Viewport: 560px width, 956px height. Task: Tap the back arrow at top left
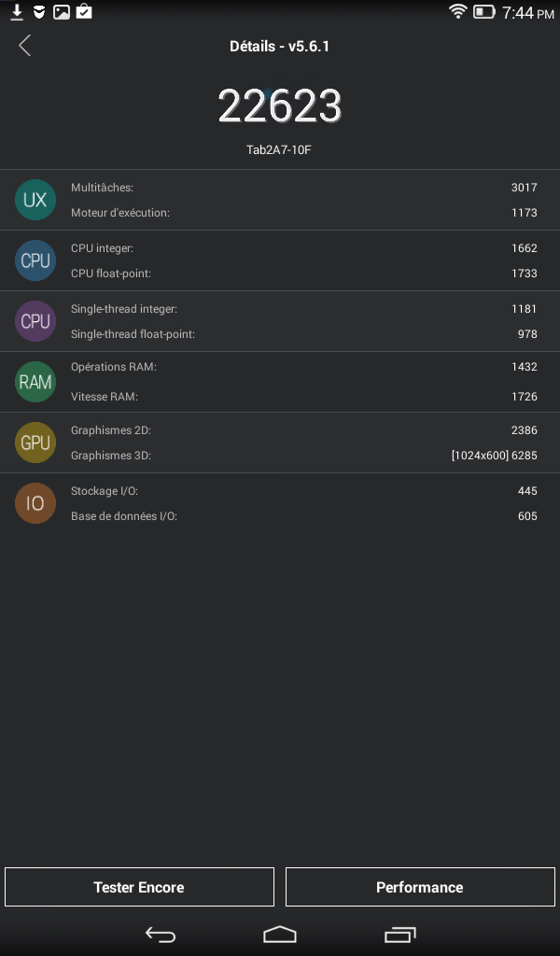point(24,46)
